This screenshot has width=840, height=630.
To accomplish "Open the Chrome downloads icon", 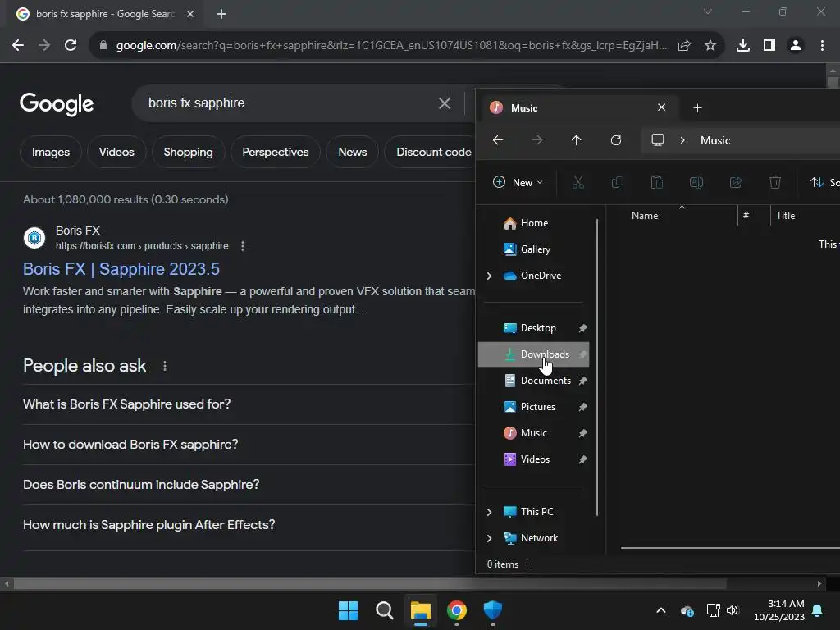I will click(743, 46).
